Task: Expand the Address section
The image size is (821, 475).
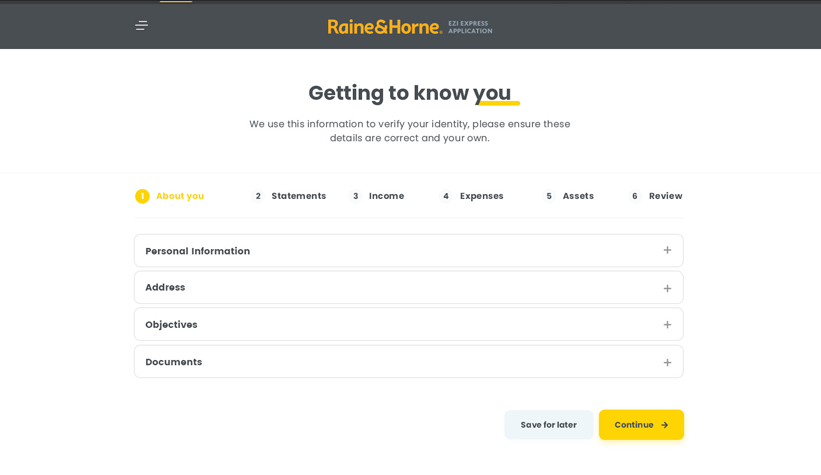Action: (x=165, y=288)
